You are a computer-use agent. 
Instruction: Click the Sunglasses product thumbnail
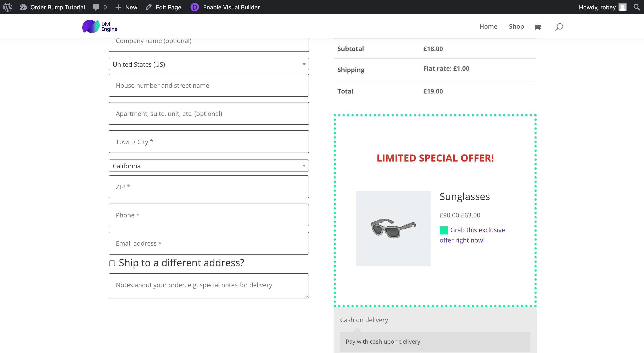point(393,228)
